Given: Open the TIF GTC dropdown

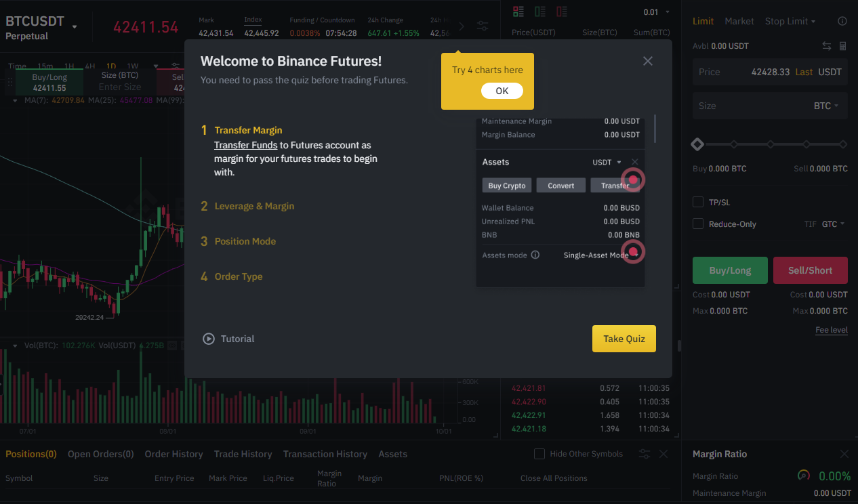Looking at the screenshot, I should point(834,224).
